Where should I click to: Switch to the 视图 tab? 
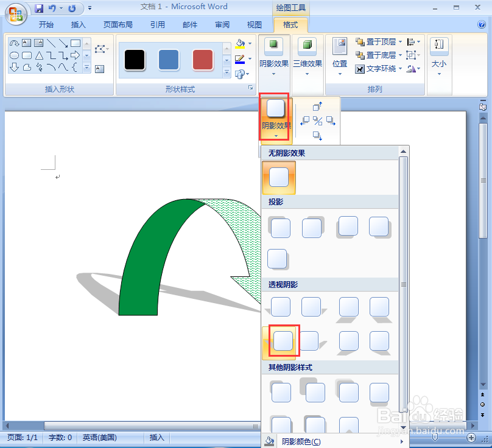point(254,25)
